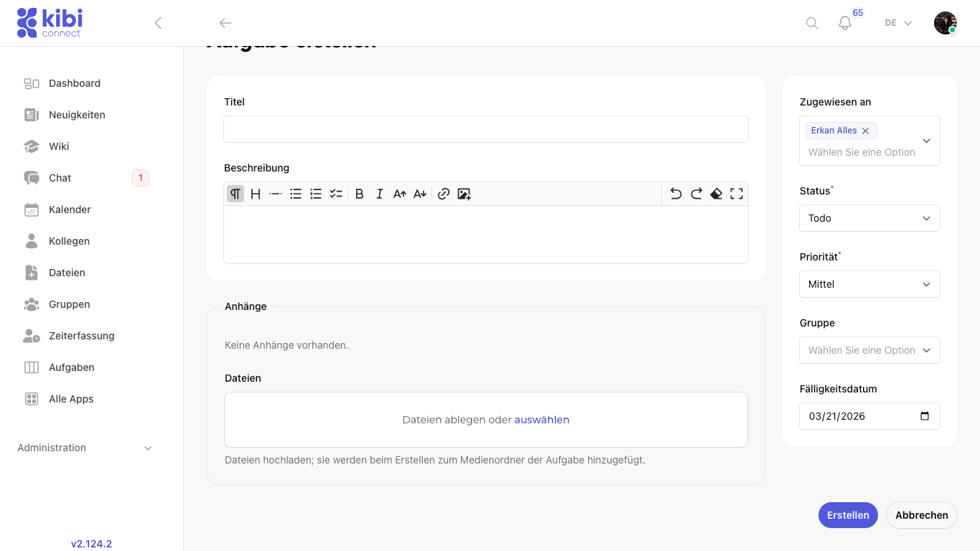The width and height of the screenshot is (980, 551).
Task: Click into the Titel input field
Action: 485,129
